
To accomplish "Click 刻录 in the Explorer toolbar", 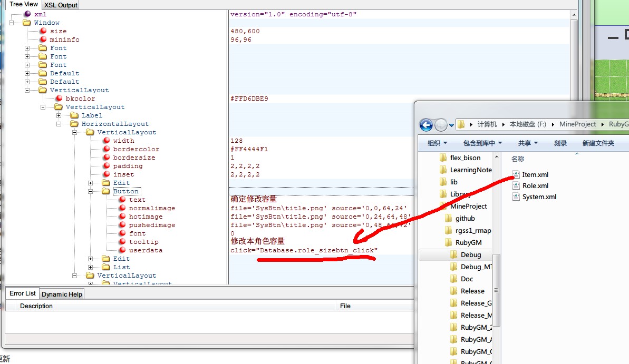I will (560, 143).
